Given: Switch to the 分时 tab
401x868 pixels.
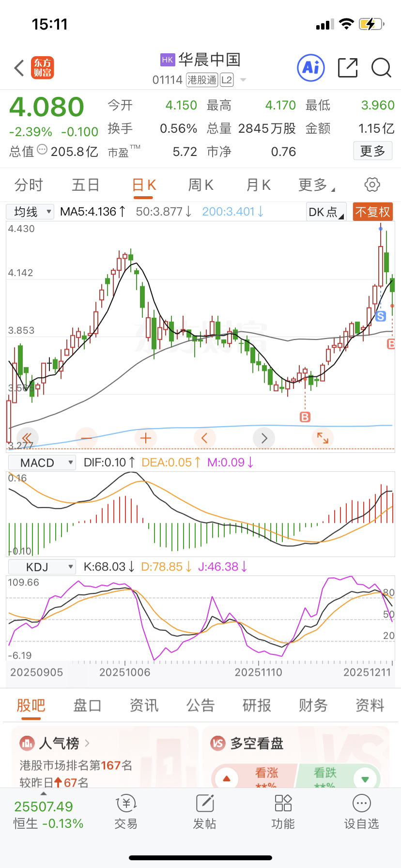Looking at the screenshot, I should 29,185.
